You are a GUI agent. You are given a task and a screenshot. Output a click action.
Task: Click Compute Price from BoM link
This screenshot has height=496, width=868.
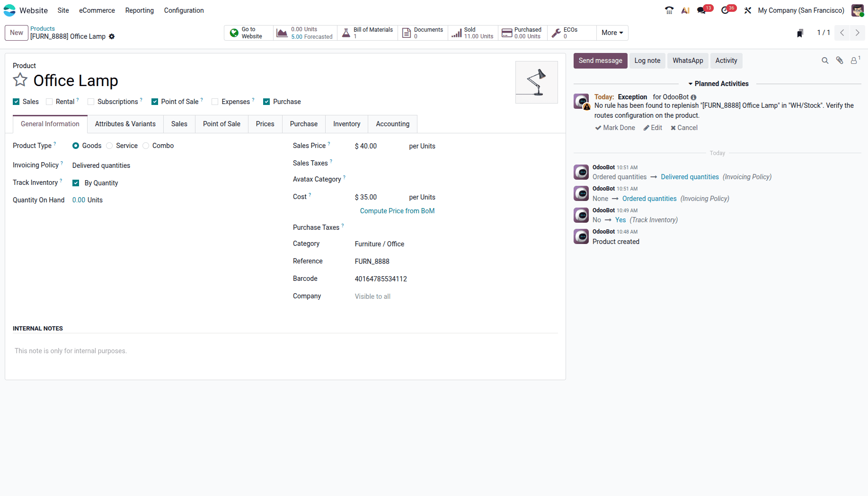[x=397, y=211]
